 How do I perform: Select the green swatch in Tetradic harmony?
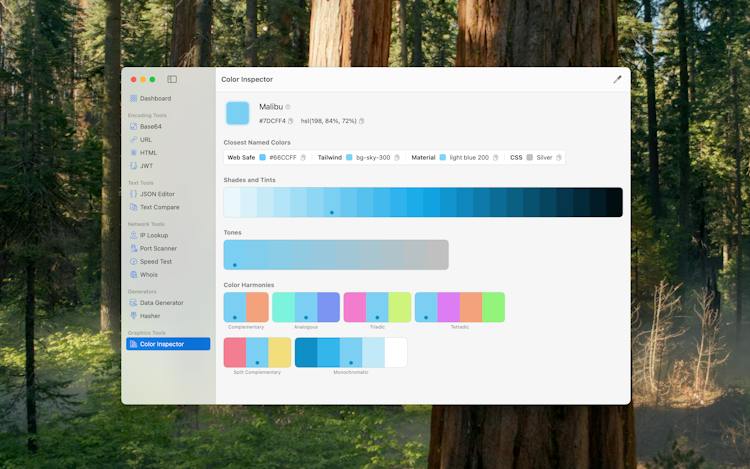(494, 307)
